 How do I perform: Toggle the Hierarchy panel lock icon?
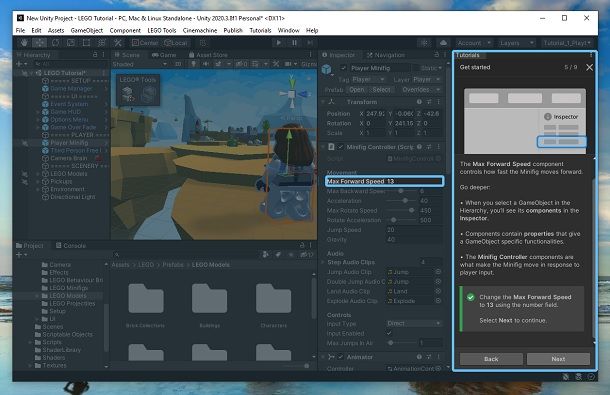[95, 55]
